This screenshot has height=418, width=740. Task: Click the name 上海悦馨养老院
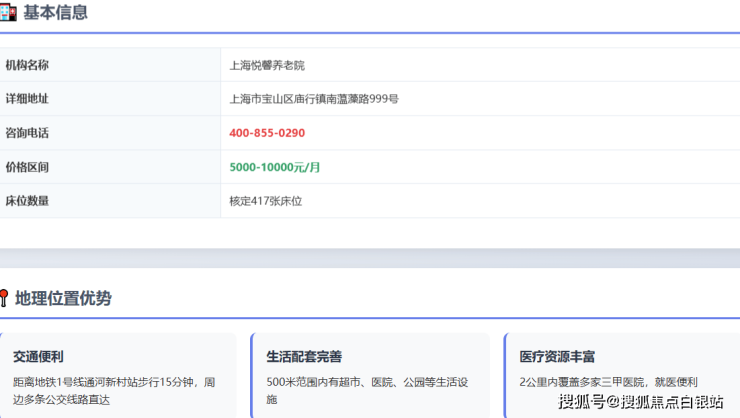[267, 65]
